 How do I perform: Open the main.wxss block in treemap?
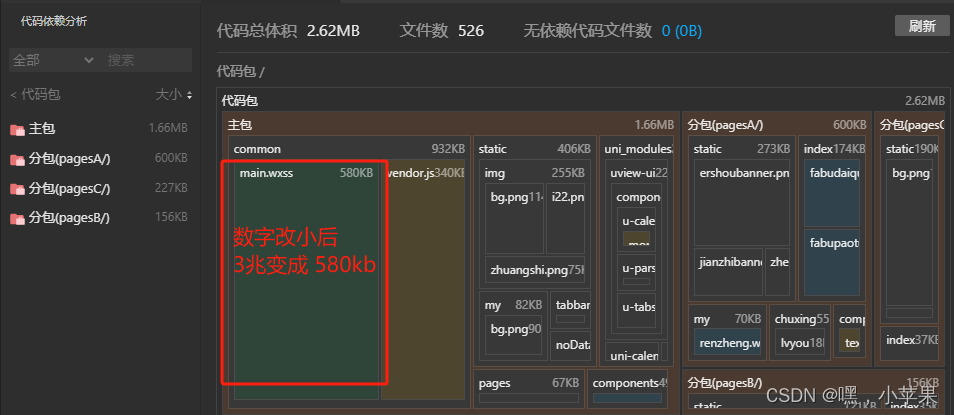307,280
